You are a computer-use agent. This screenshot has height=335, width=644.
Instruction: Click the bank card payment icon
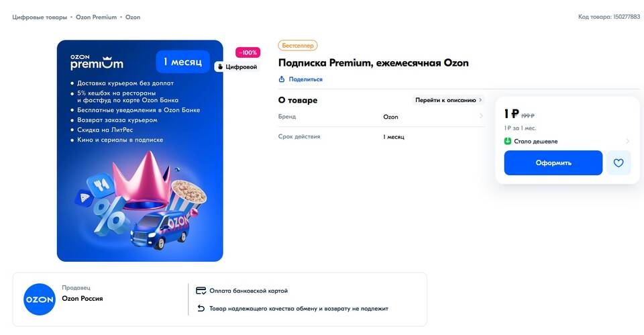pyautogui.click(x=201, y=291)
